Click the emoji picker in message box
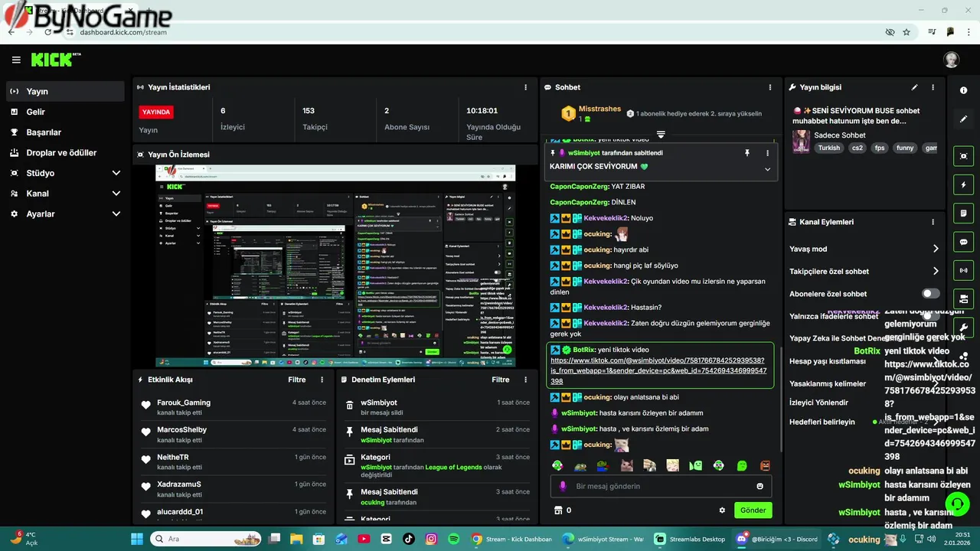 759,486
